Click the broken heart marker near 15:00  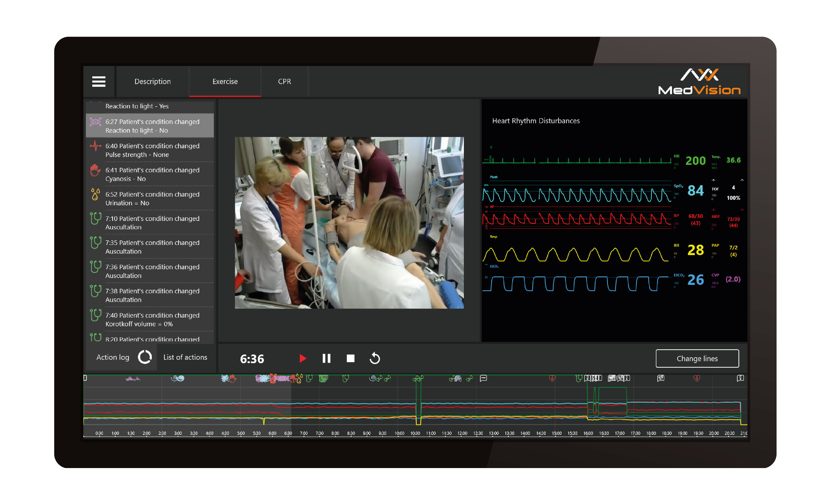tap(552, 378)
